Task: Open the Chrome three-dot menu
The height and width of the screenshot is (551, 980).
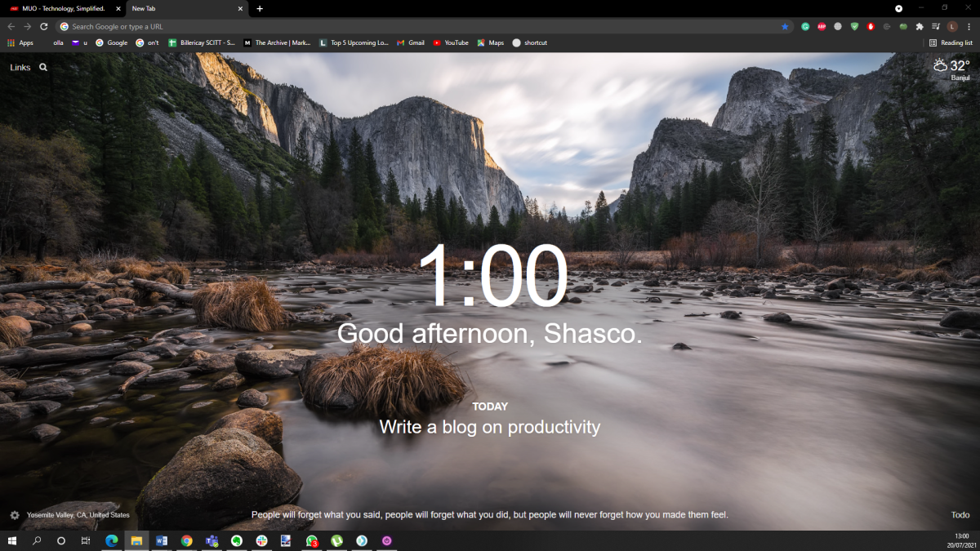Action: pos(969,26)
